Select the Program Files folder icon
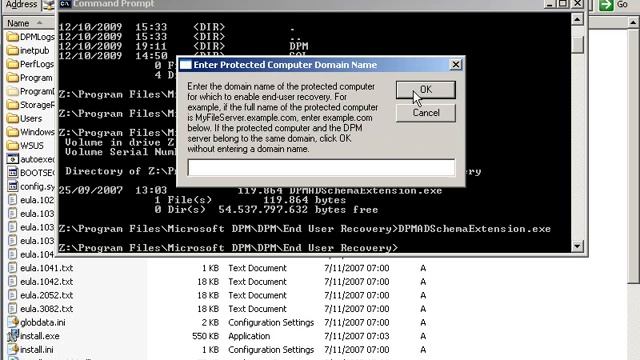The height and width of the screenshot is (360, 640). 13,78
